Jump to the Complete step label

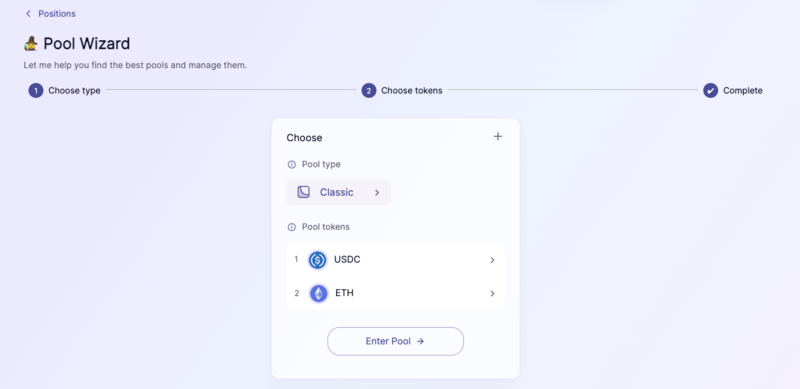click(x=743, y=90)
